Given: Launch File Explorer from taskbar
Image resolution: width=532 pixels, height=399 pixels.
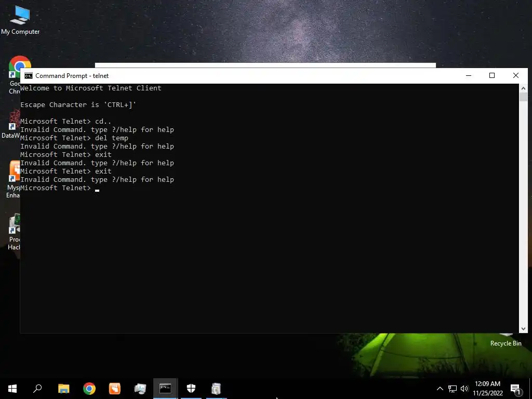Looking at the screenshot, I should (x=64, y=389).
